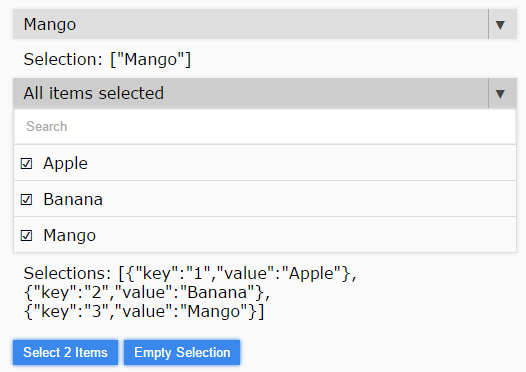This screenshot has width=526, height=372.
Task: Click the Empty Selection button
Action: coord(182,353)
